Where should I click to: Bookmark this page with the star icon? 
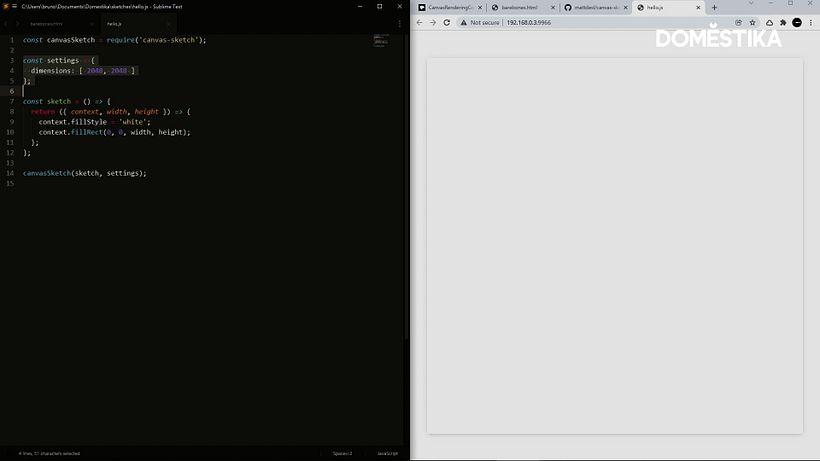tap(753, 22)
